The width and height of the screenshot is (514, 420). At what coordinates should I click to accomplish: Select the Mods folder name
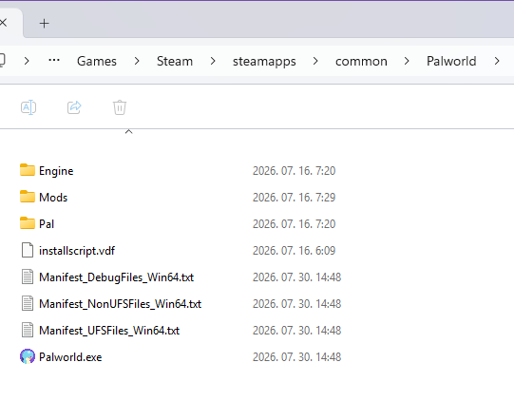[53, 198]
